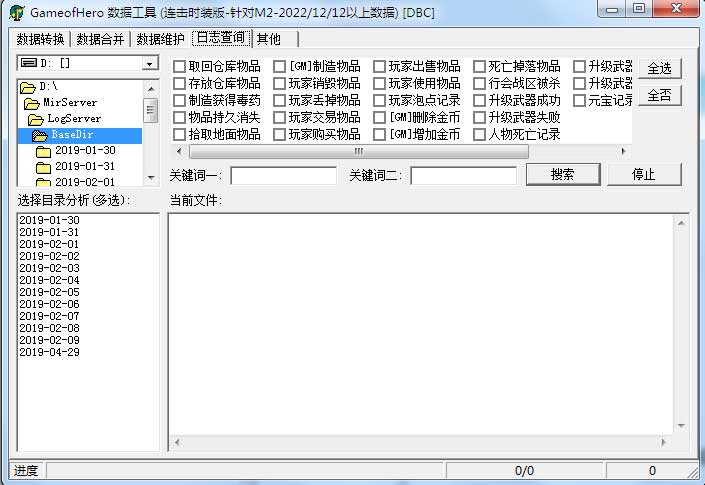The width and height of the screenshot is (705, 485).
Task: Select 2019-02-05 in the analysis list
Action: tap(49, 292)
